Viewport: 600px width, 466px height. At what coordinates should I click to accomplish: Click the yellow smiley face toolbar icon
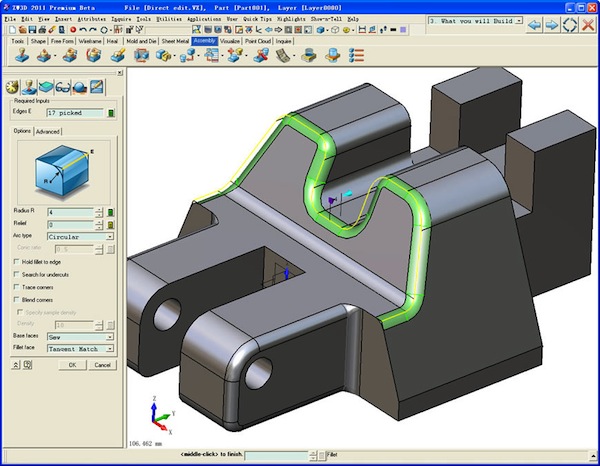pos(346,29)
